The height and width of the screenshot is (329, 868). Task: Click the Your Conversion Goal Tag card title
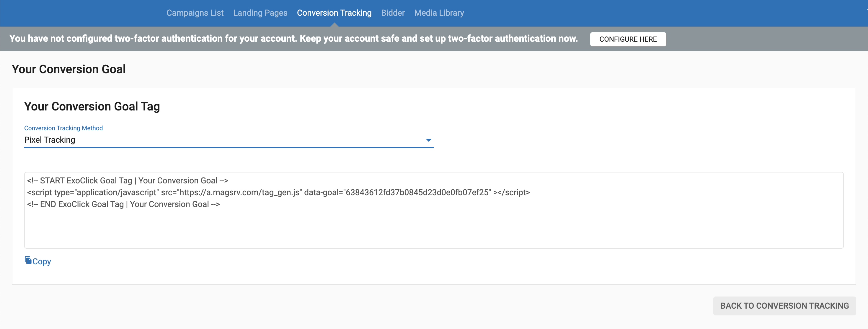[x=92, y=106]
